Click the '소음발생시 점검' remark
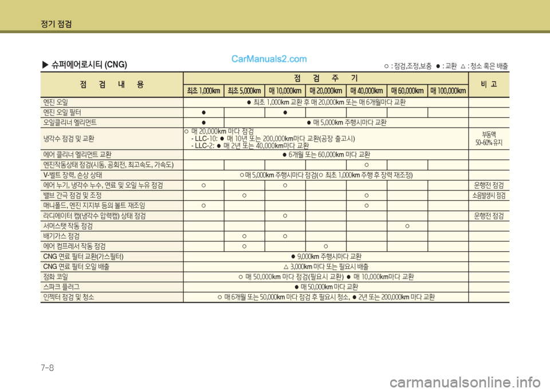 click(x=489, y=196)
